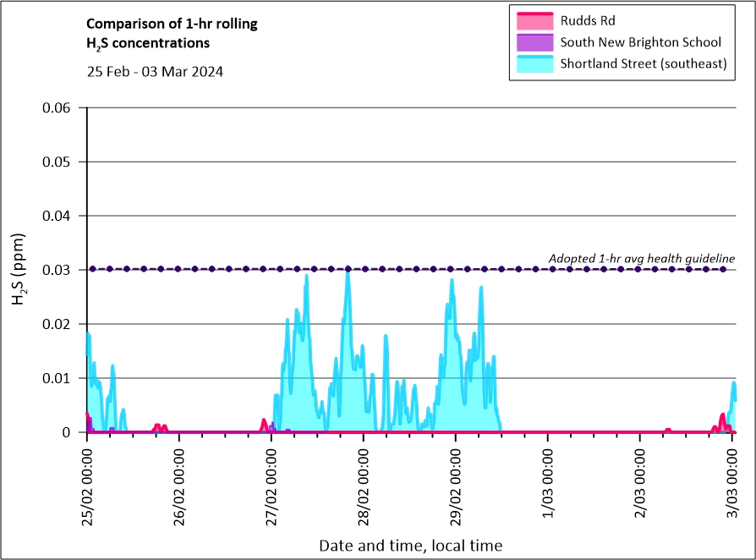This screenshot has width=756, height=560.
Task: Click the 0.03 y-axis tick label
Action: (58, 270)
